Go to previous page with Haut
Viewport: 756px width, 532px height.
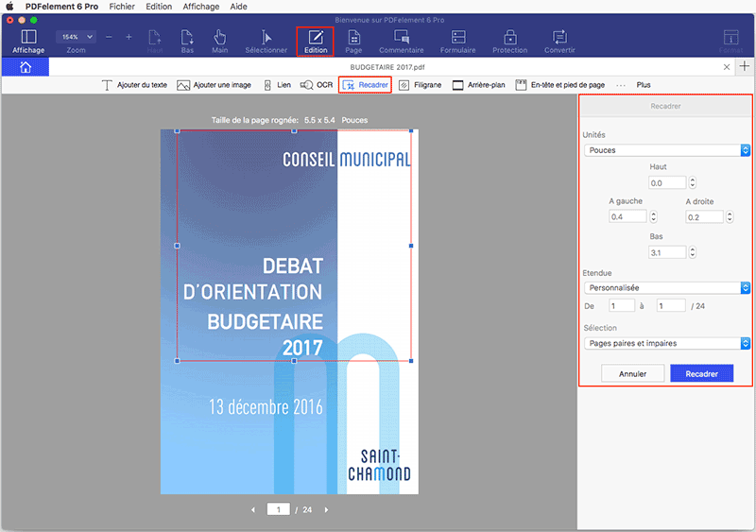point(155,42)
